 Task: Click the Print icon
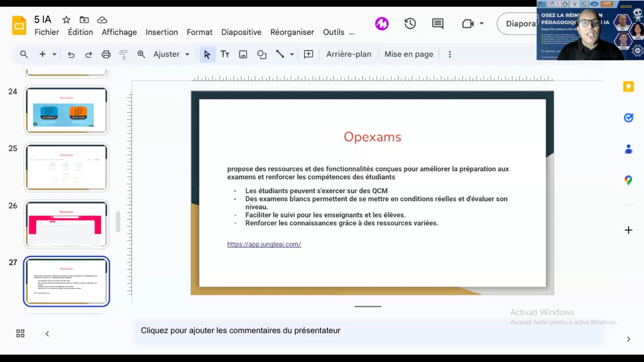[x=106, y=54]
